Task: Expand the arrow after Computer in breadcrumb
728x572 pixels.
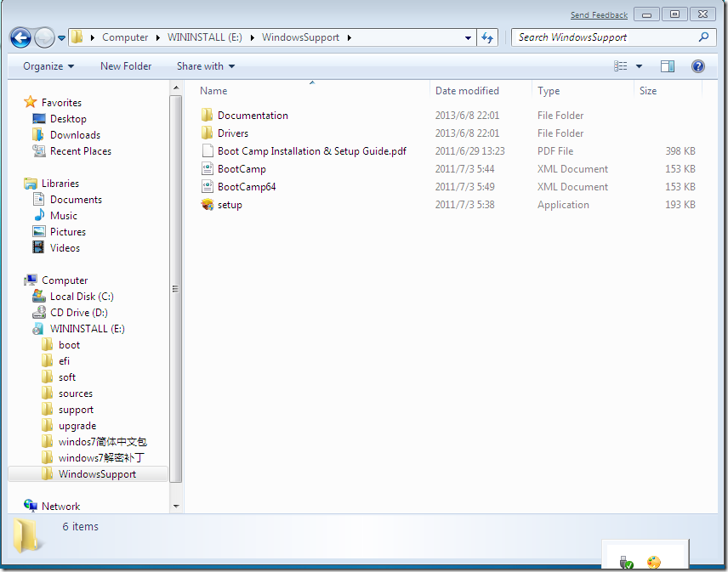Action: 158,37
